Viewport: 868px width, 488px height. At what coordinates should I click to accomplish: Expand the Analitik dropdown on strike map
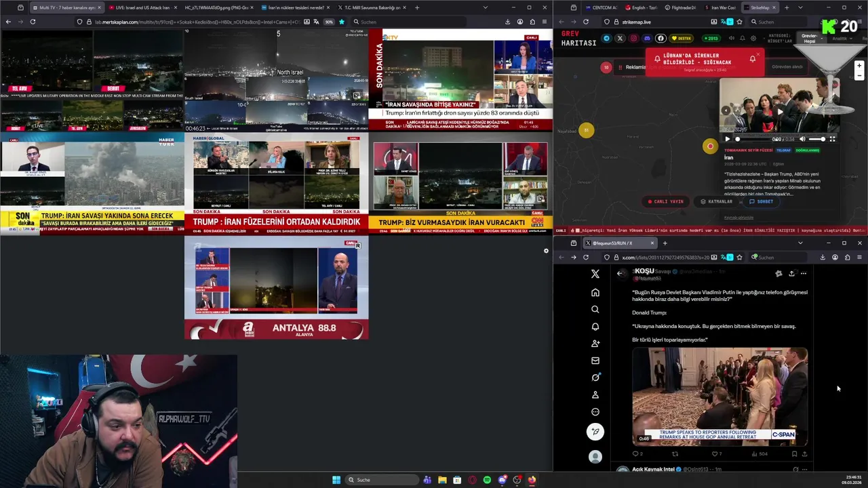[841, 38]
